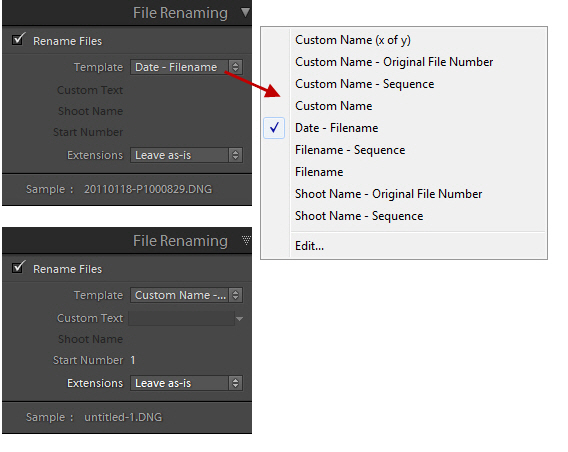Expand the lower File Renaming panel triangle
The height and width of the screenshot is (452, 568).
246,240
